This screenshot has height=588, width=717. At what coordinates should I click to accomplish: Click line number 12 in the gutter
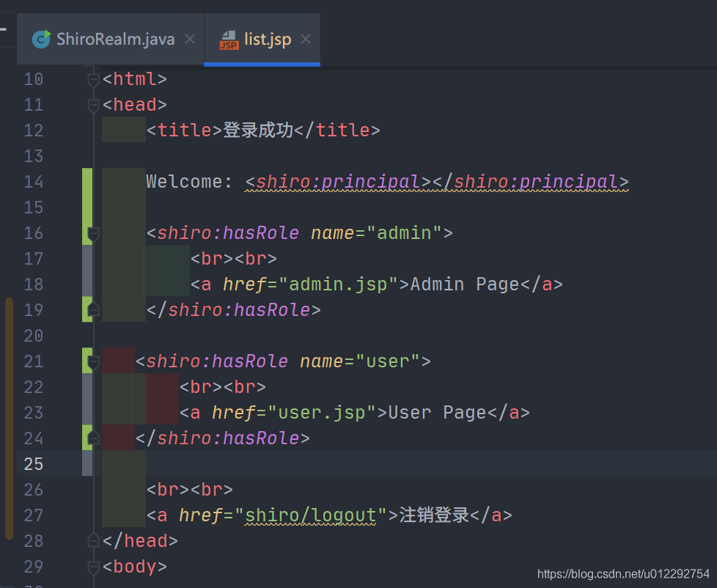point(34,131)
